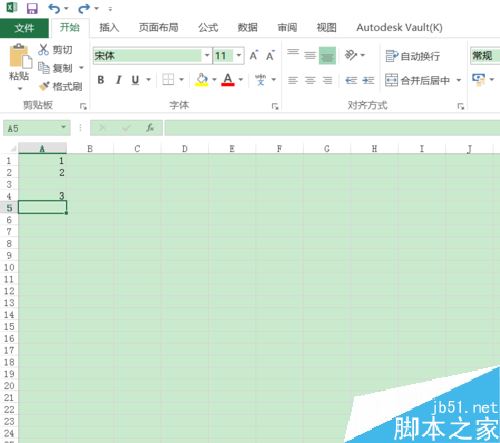Increase font size with larger A
The height and width of the screenshot is (443, 500).
click(254, 55)
